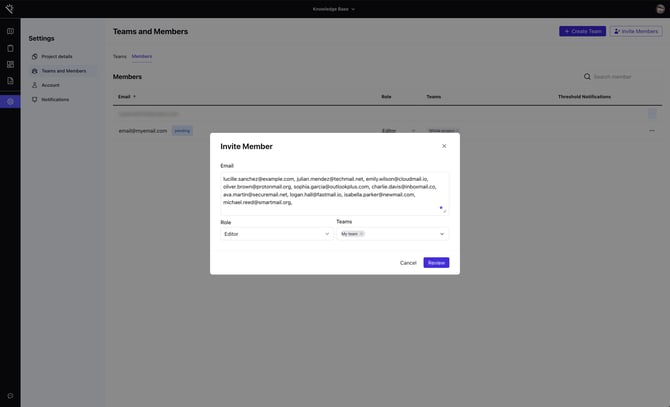Click the Threshold Notifications column header
The width and height of the screenshot is (670, 407).
584,97
